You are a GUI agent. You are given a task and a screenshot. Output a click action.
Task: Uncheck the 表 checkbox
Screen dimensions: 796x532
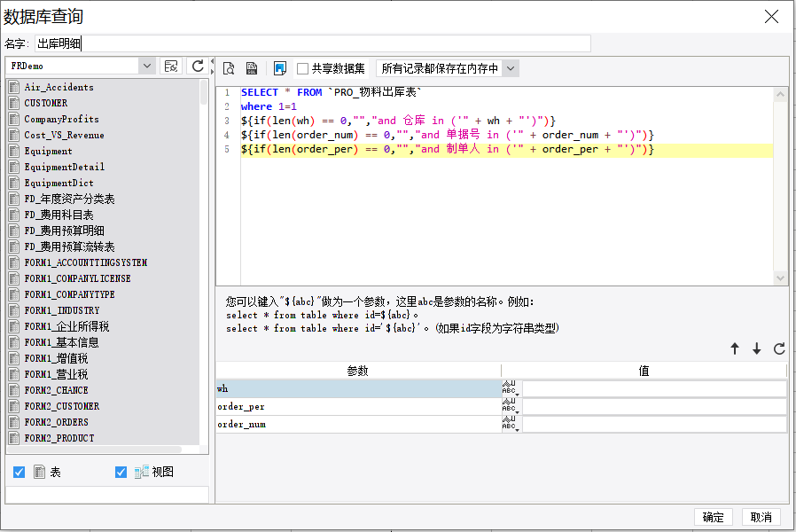coord(19,472)
